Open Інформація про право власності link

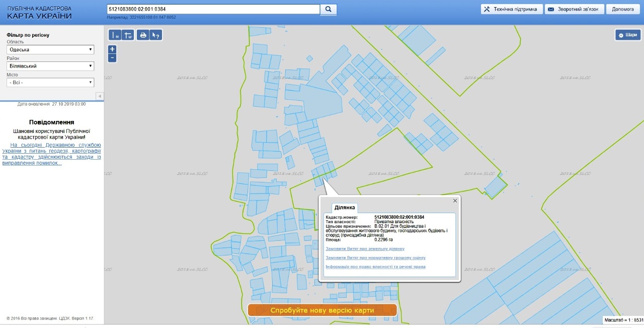[375, 267]
